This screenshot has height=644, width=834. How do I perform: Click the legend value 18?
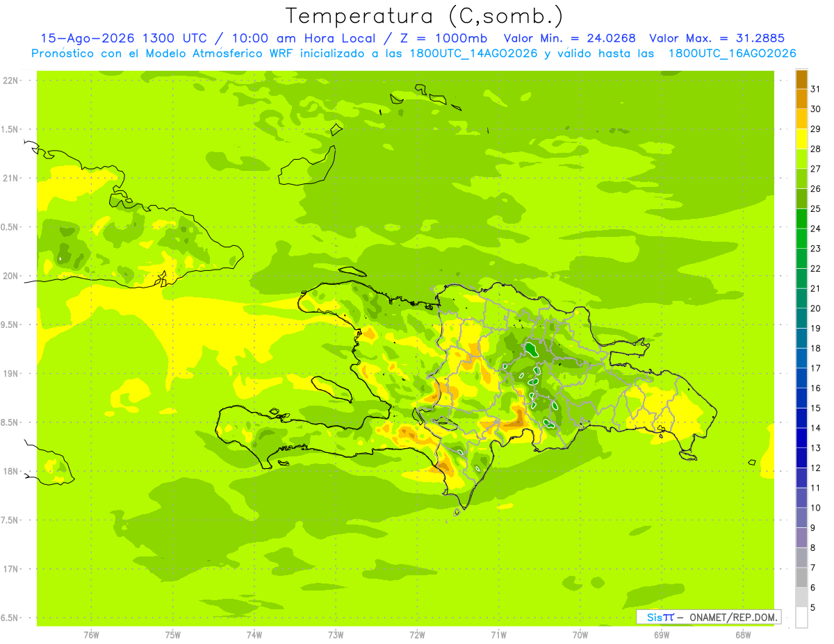click(815, 348)
